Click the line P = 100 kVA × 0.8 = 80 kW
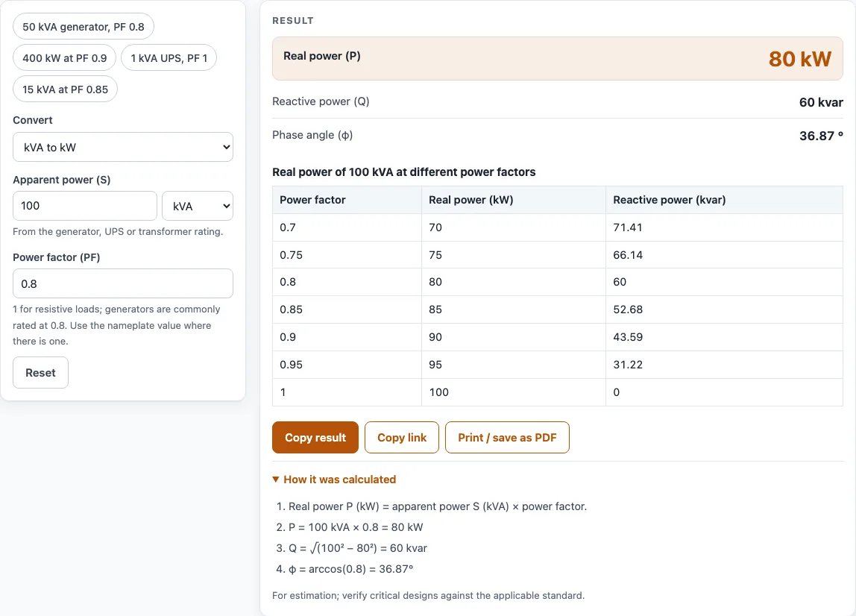 pyautogui.click(x=356, y=527)
